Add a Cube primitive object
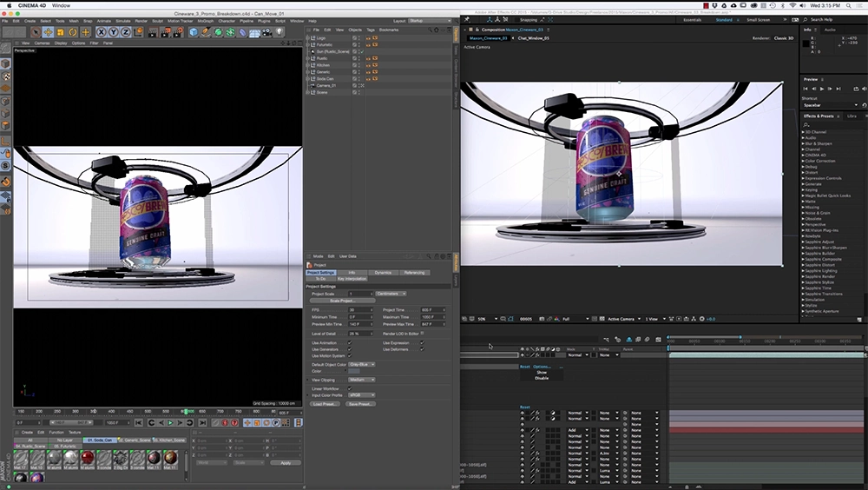This screenshot has width=868, height=490. click(x=194, y=32)
